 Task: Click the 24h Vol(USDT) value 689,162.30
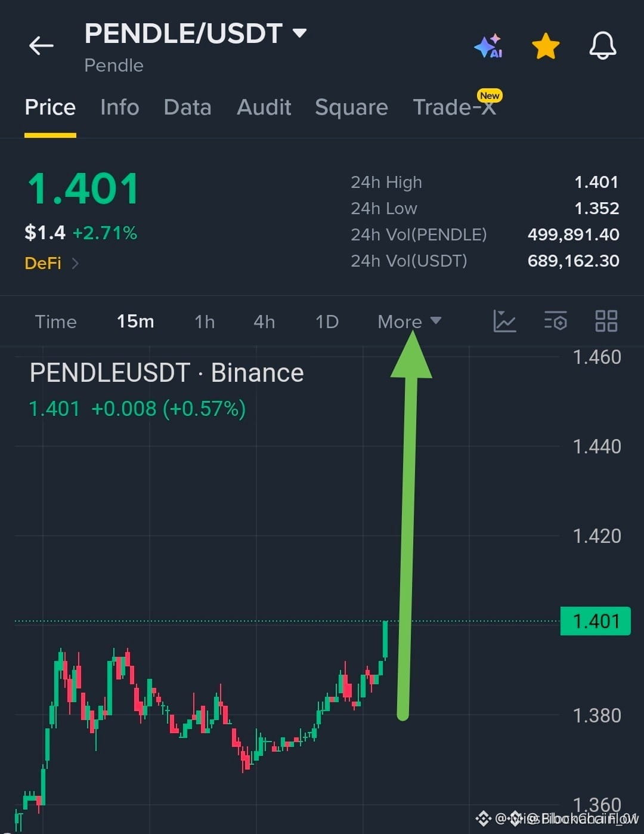pos(573,261)
